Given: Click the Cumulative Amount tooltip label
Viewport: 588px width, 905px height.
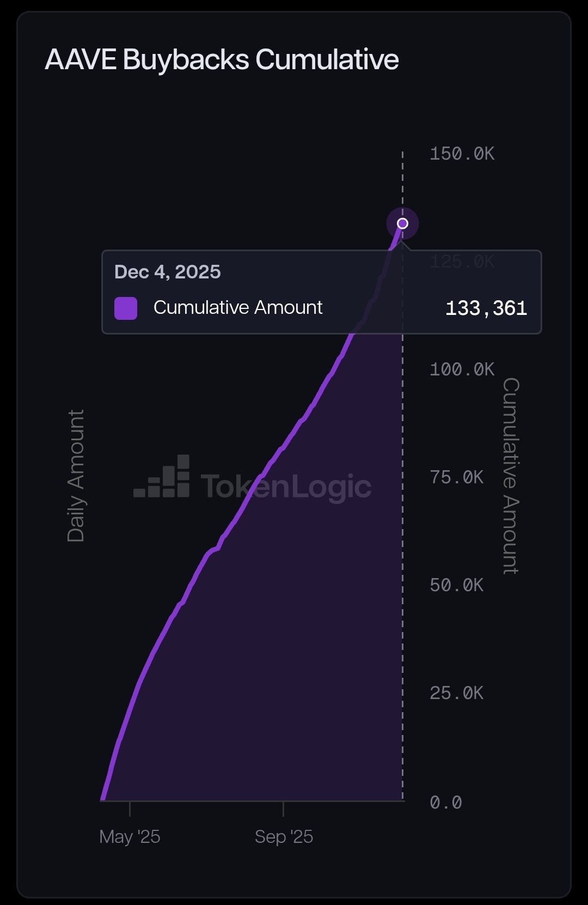Looking at the screenshot, I should tap(238, 307).
